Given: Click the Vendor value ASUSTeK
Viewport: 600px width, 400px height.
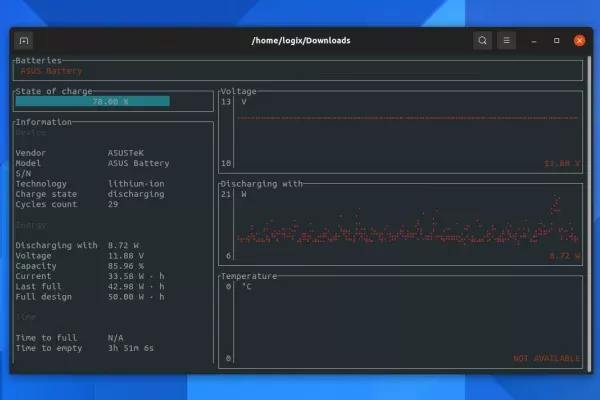Looking at the screenshot, I should click(x=126, y=153).
